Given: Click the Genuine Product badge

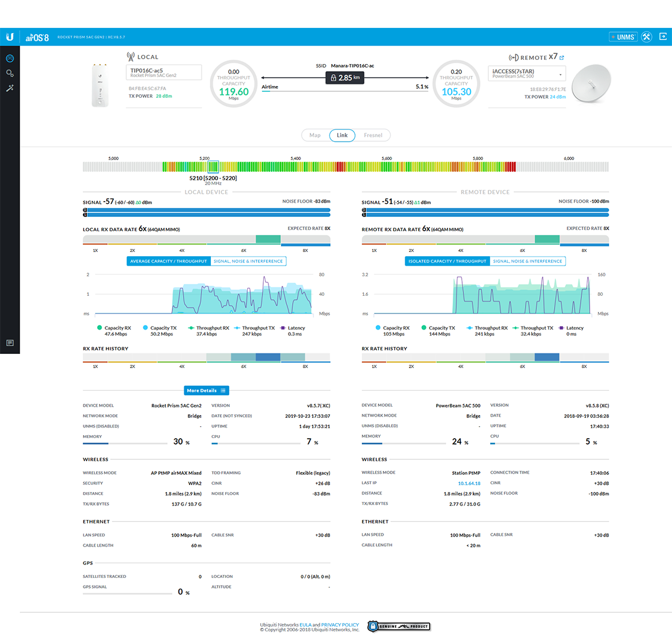Looking at the screenshot, I should [399, 627].
